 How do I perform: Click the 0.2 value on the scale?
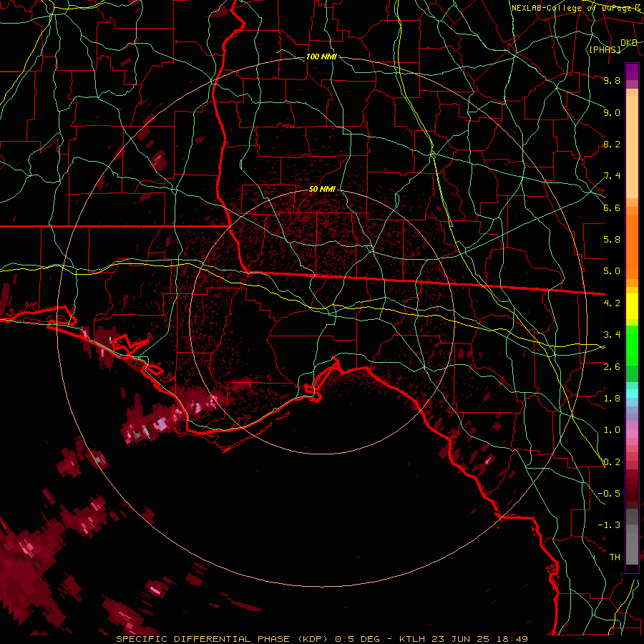coord(612,462)
